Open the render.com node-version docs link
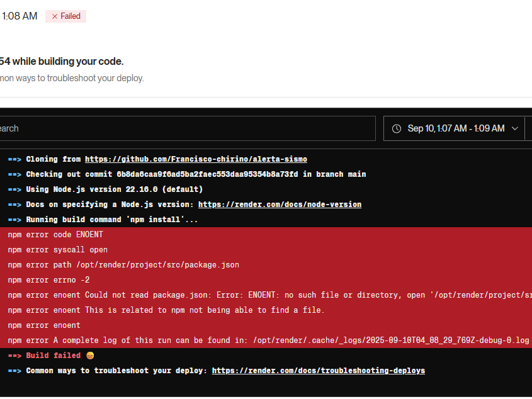The width and height of the screenshot is (532, 399). pos(280,205)
